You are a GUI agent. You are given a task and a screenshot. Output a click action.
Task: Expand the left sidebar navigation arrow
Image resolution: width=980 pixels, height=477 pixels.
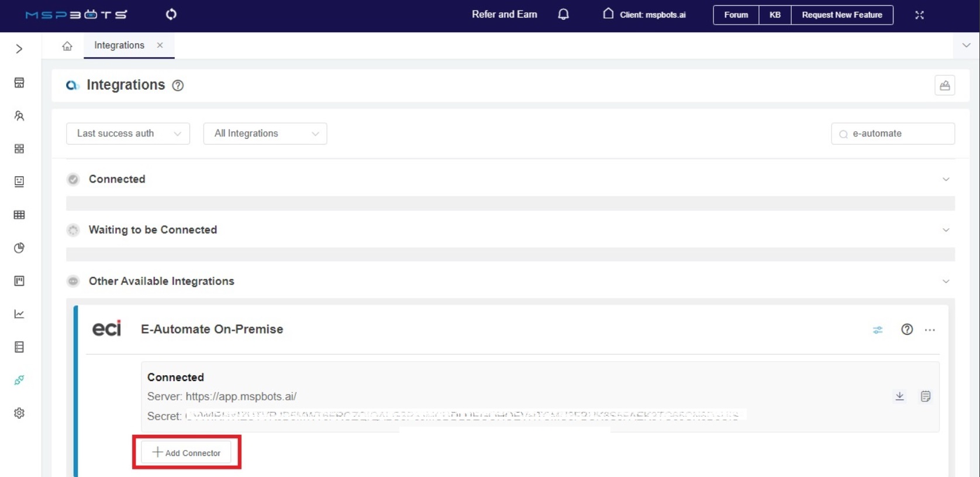[19, 49]
